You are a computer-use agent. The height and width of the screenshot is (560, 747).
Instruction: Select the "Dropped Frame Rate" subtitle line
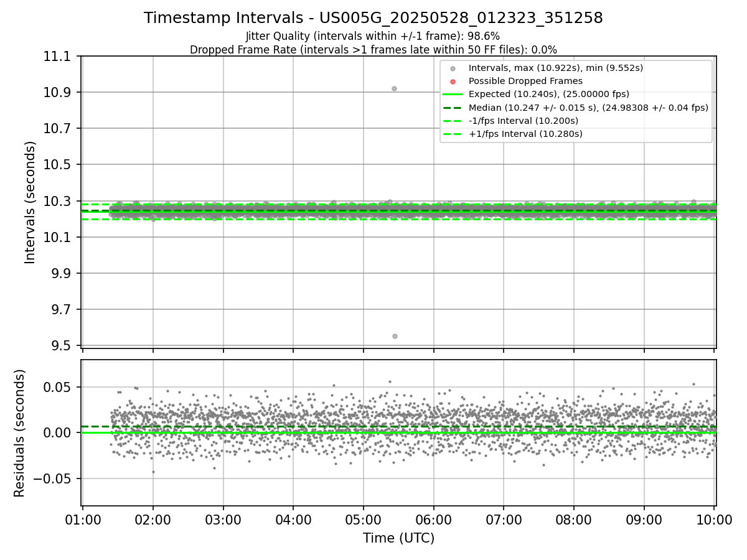[x=374, y=50]
